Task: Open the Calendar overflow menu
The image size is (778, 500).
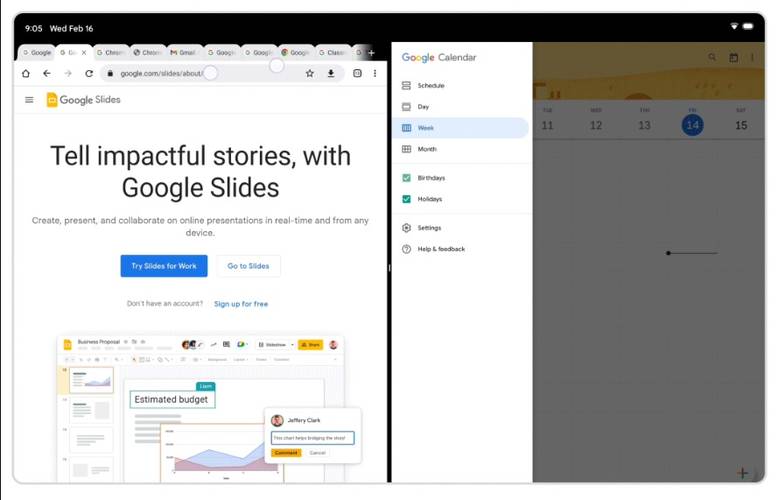Action: (752, 58)
